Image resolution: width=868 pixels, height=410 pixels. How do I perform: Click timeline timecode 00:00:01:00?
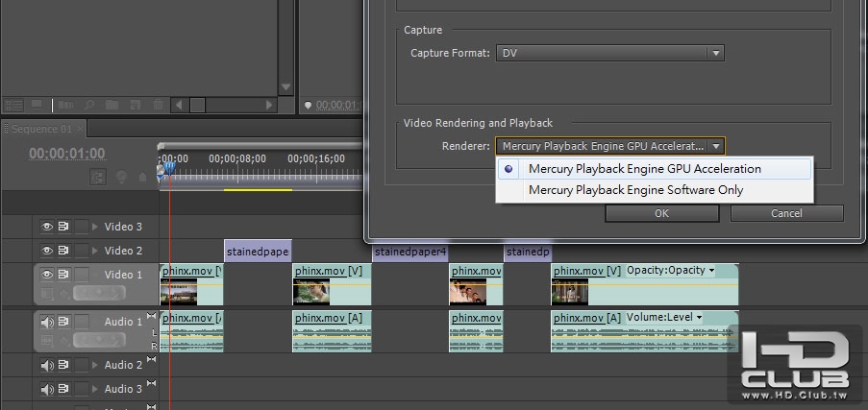coord(67,154)
